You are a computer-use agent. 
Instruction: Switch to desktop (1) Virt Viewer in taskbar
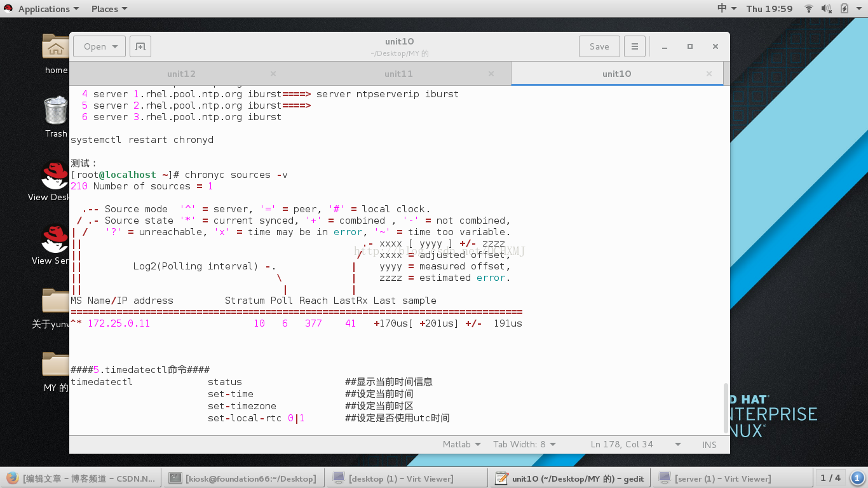coord(407,478)
